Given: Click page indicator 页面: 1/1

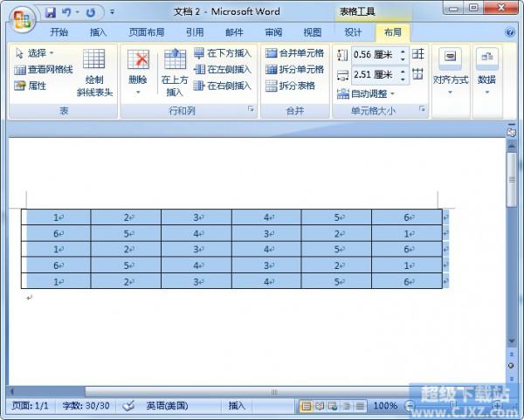Looking at the screenshot, I should click(x=30, y=406).
